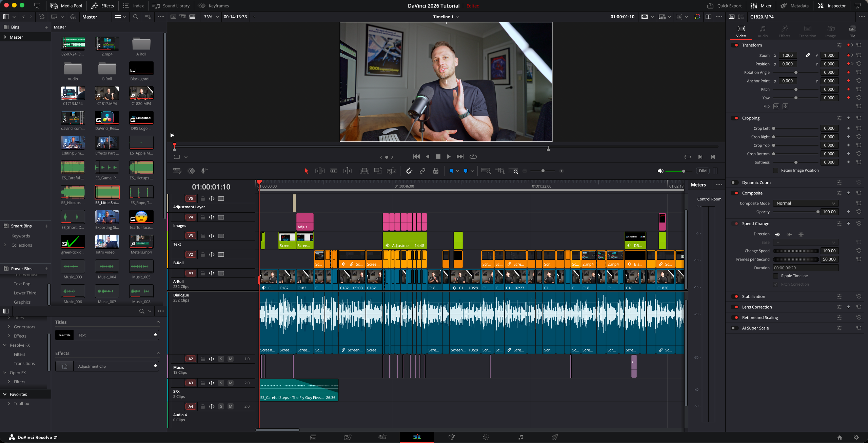This screenshot has height=443, width=868.
Task: Click zoom link chain in Transform
Action: point(808,55)
